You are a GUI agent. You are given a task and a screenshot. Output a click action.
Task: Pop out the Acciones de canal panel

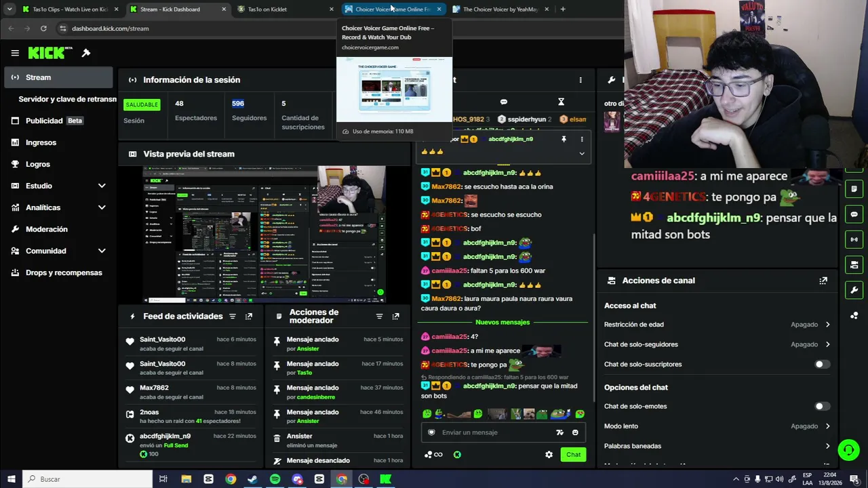tap(823, 281)
